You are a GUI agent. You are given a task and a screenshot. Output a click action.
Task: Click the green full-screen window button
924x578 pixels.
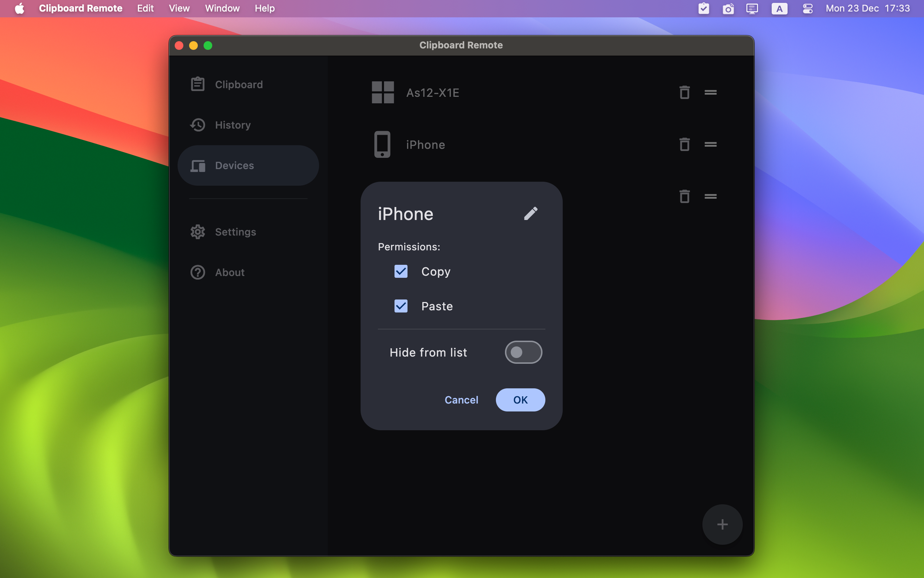[208, 46]
